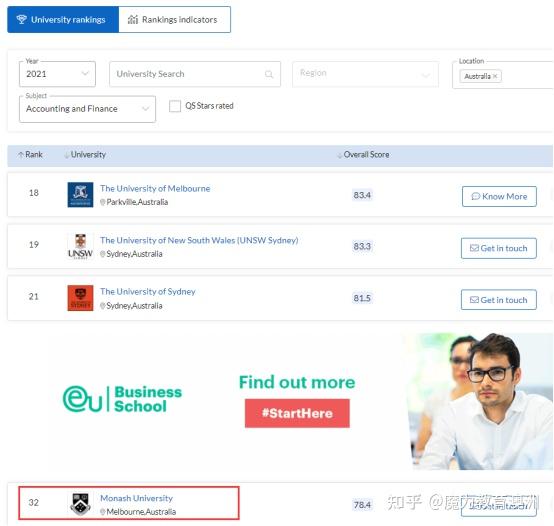
Task: Open the Monash University link
Action: (137, 498)
